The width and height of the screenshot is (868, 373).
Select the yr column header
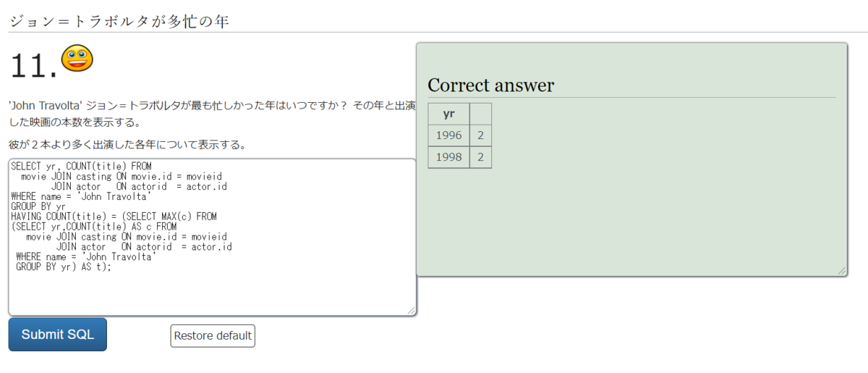tap(448, 114)
